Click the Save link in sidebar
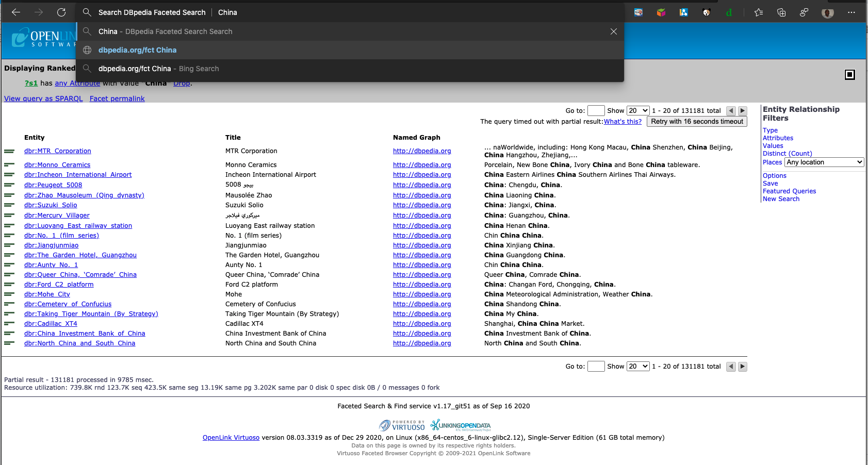The image size is (868, 465). point(770,184)
